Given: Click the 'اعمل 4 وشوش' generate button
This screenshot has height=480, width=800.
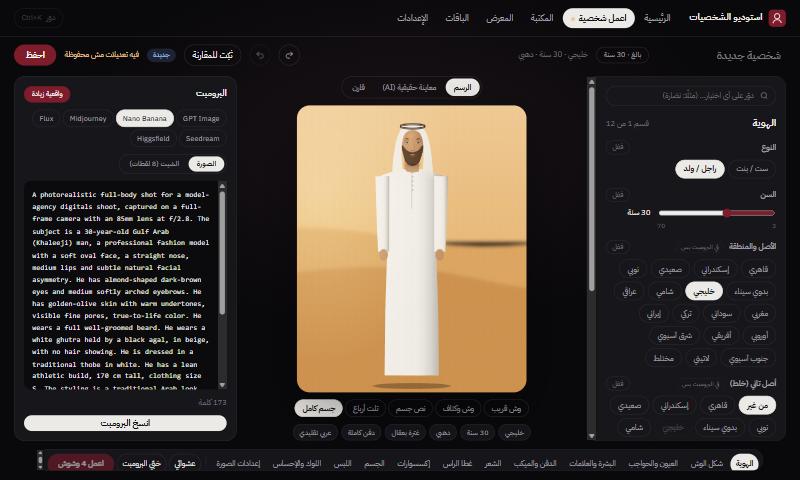Looking at the screenshot, I should (81, 464).
